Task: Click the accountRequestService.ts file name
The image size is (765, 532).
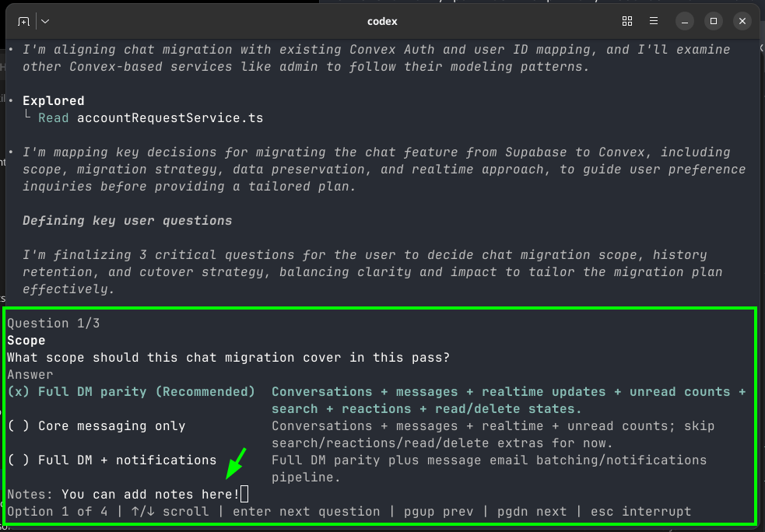Action: 170,118
